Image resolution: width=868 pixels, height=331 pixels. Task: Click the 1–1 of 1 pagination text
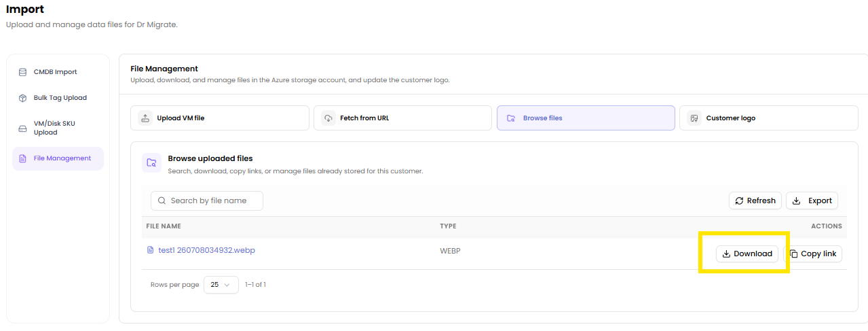[x=255, y=285]
